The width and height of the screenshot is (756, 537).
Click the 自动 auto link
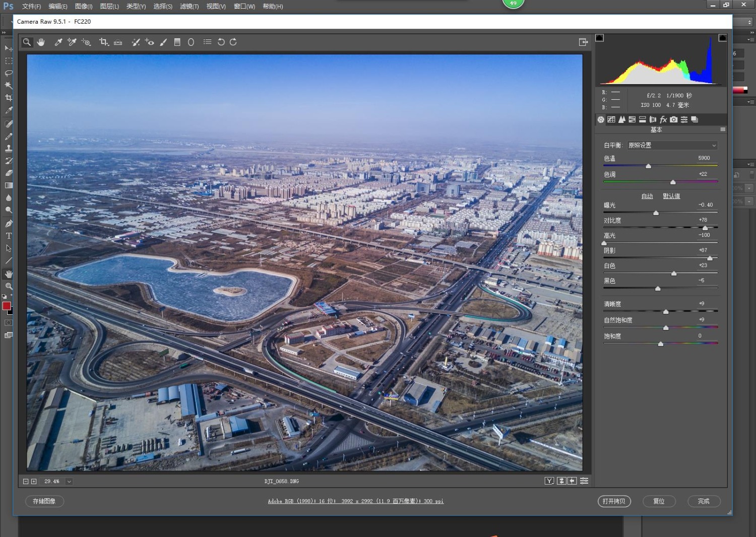coord(647,196)
